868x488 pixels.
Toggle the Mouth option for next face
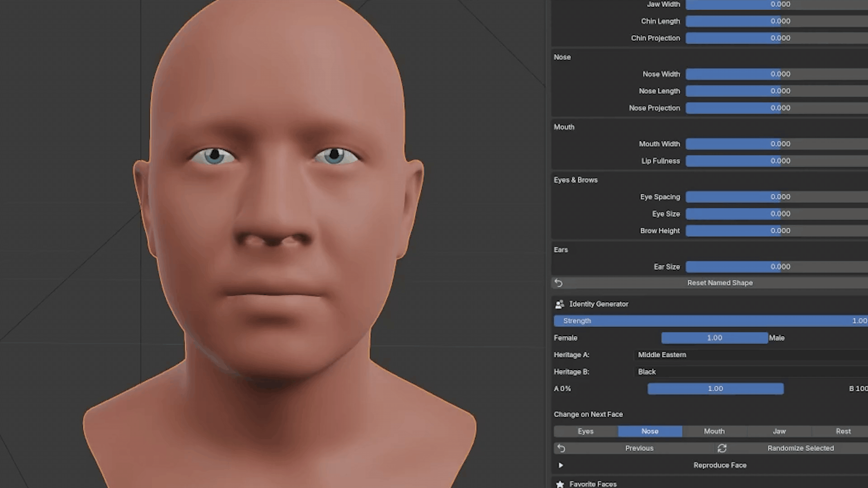coord(714,432)
